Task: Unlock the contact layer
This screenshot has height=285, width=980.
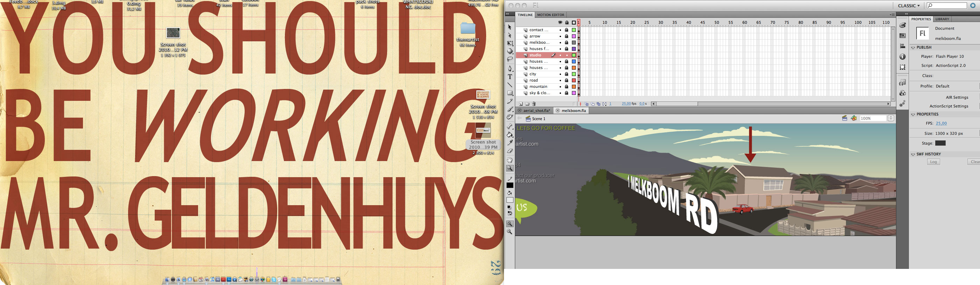Action: (566, 30)
